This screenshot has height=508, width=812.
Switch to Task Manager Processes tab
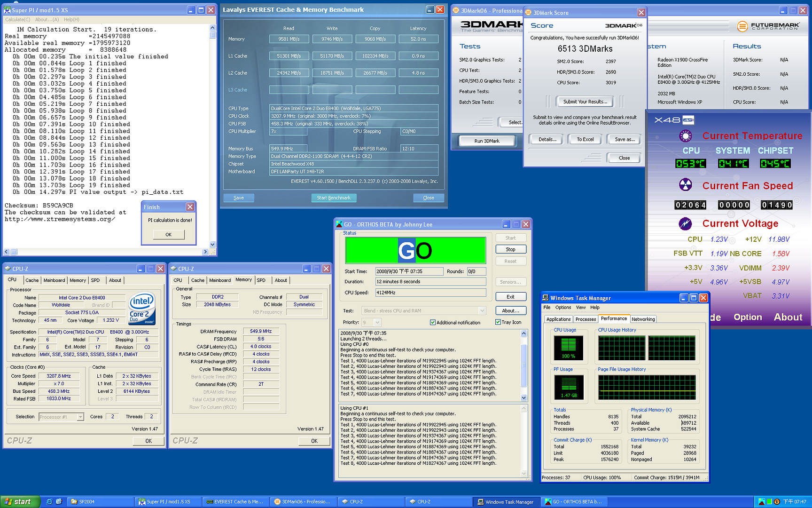pyautogui.click(x=586, y=319)
